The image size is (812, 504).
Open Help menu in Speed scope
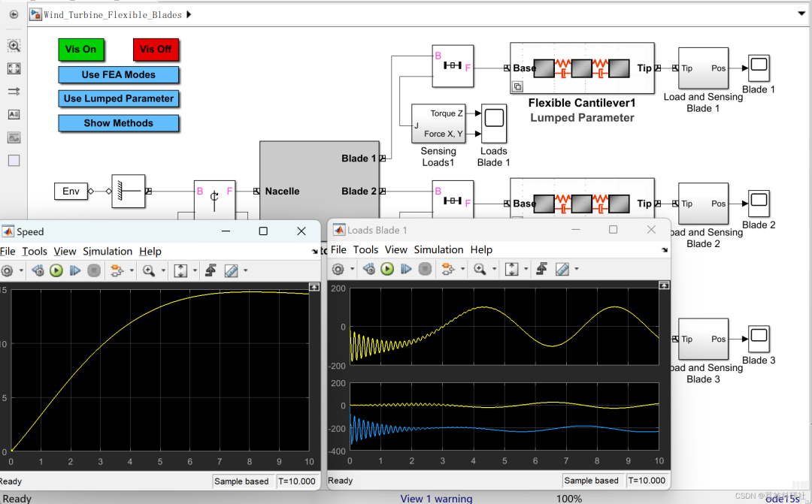click(x=150, y=252)
